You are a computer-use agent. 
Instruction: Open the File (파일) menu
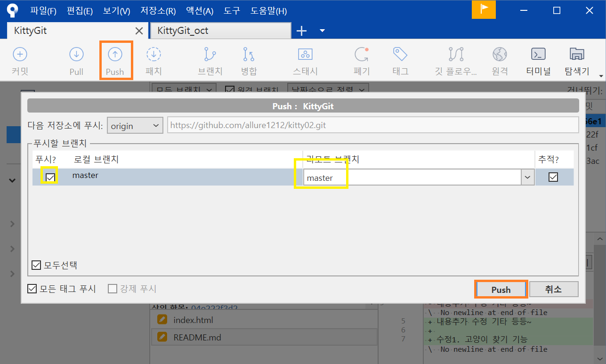tap(43, 11)
